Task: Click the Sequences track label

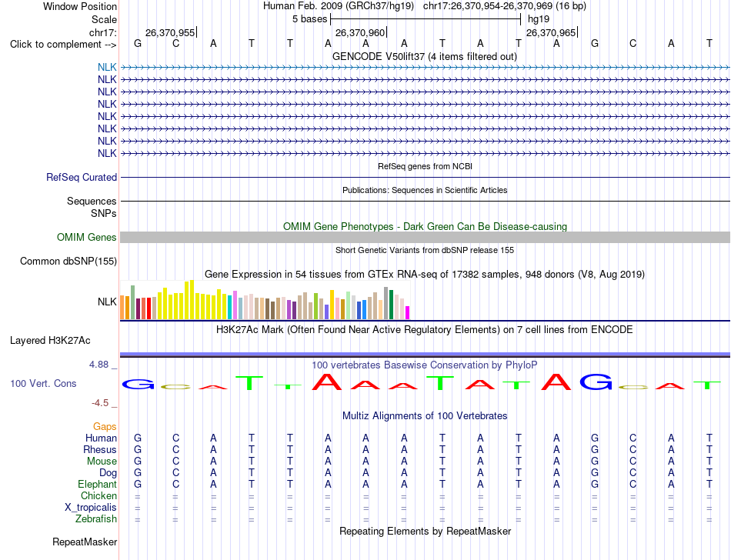Action: (x=92, y=201)
